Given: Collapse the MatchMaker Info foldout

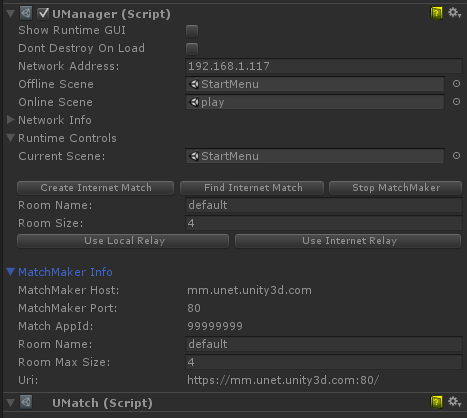Looking at the screenshot, I should tap(11, 272).
